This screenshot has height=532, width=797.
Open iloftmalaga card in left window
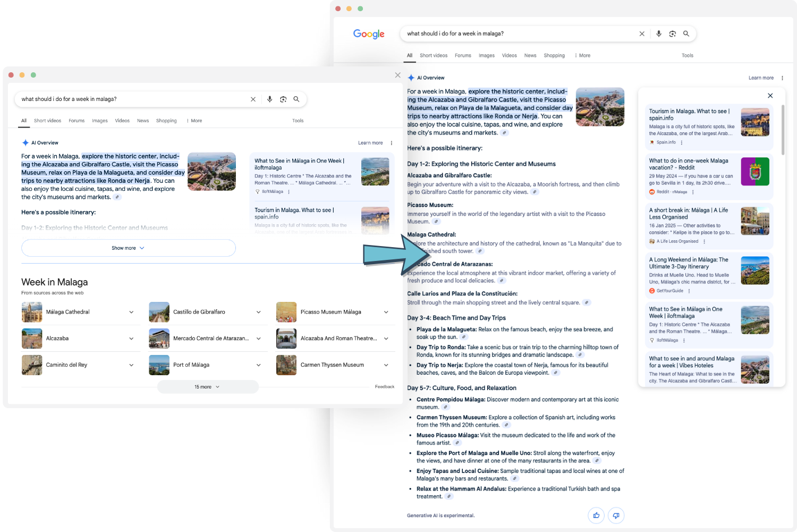pos(323,176)
